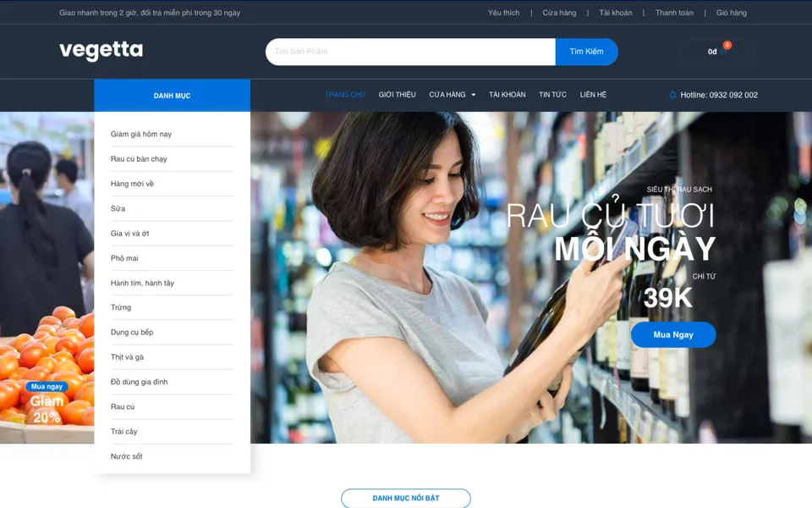
Task: Open Giỏ hàng in the top bar
Action: 732,13
